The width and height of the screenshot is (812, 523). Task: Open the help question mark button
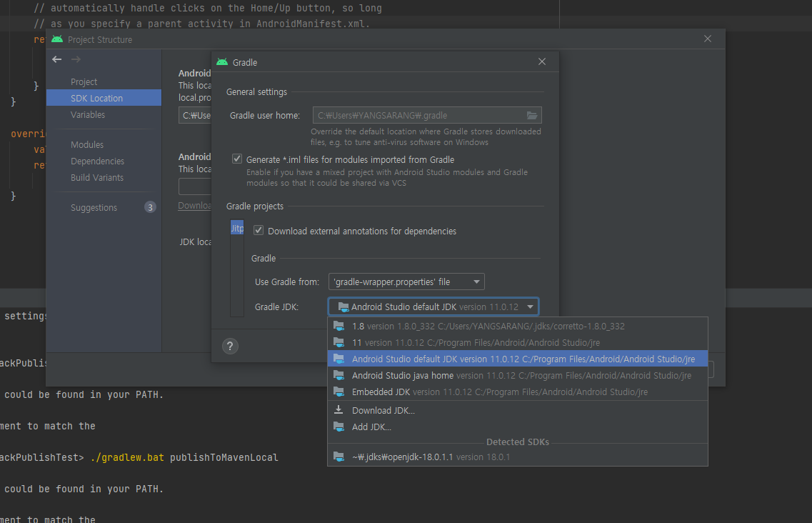[x=230, y=346]
